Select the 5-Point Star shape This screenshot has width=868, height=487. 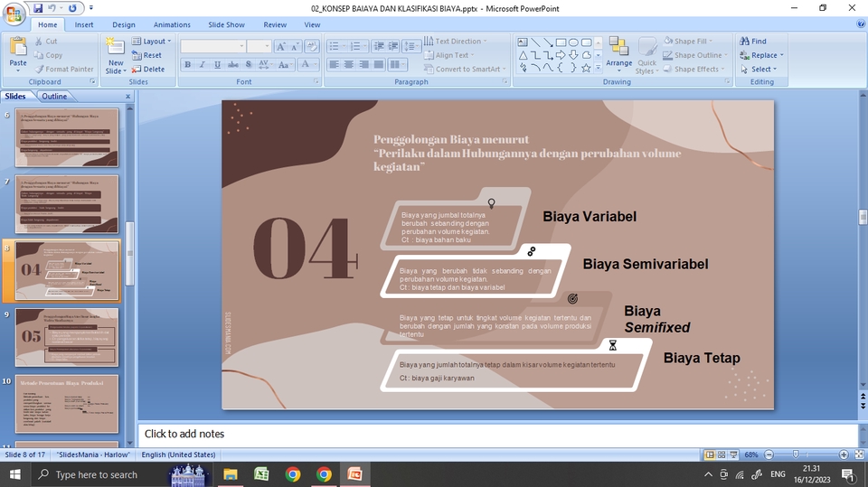pos(586,68)
